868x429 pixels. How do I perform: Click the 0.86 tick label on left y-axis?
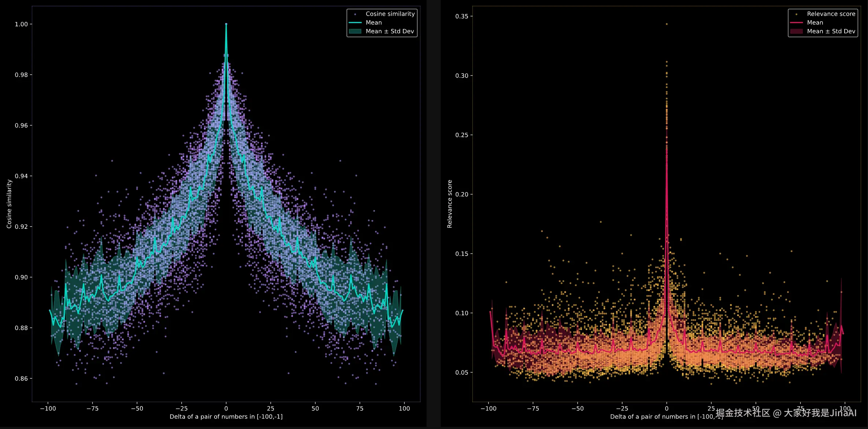[x=21, y=378]
